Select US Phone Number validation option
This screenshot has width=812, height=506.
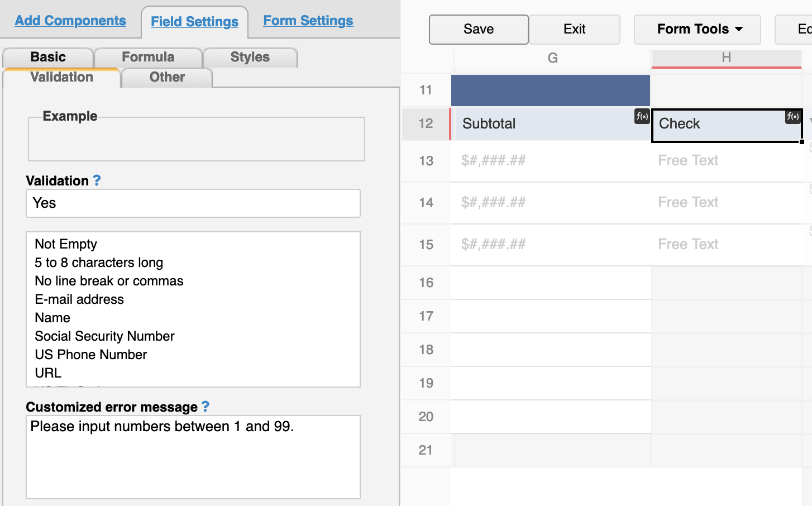pos(91,355)
